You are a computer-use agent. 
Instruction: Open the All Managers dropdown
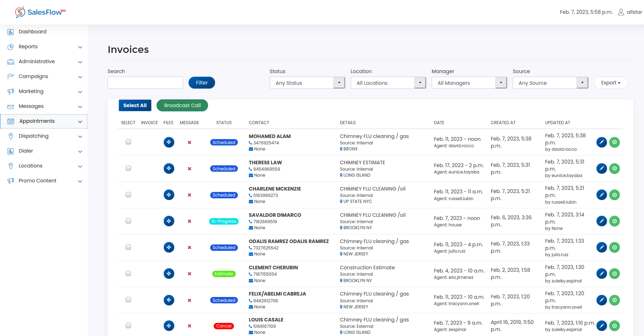[x=469, y=83]
